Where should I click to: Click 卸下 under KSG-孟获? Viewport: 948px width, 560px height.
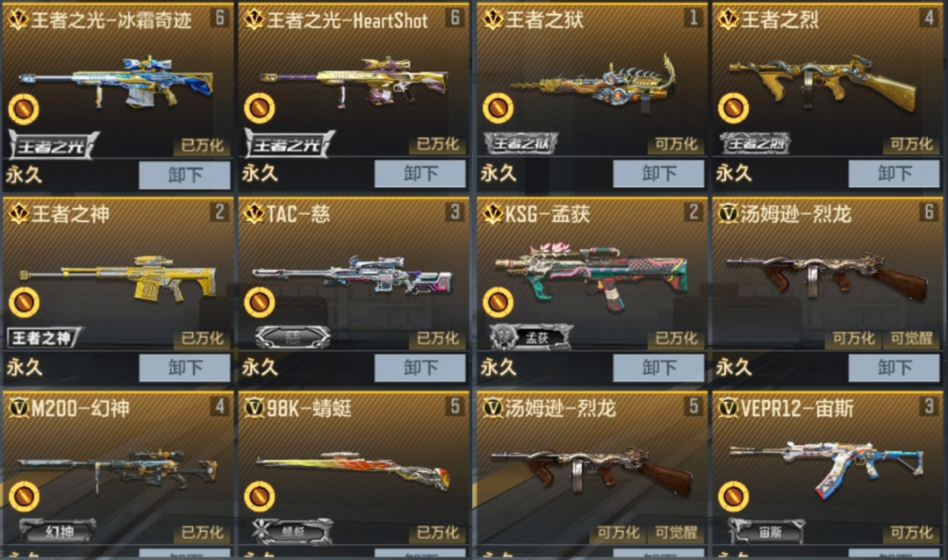coord(658,368)
